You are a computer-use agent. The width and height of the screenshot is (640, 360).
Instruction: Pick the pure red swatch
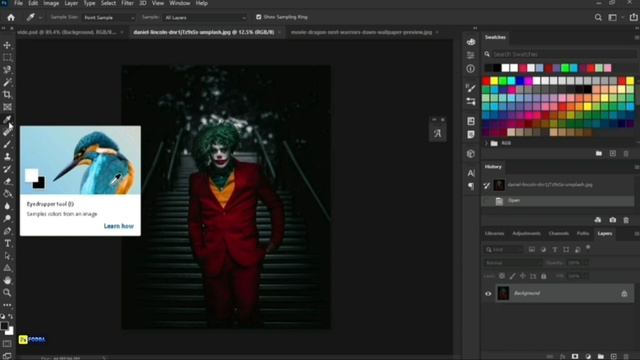tap(486, 80)
